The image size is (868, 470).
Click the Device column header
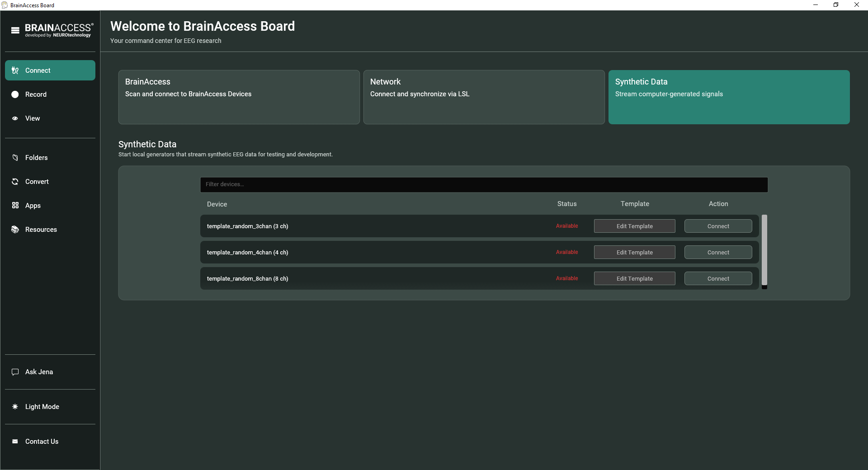point(217,204)
